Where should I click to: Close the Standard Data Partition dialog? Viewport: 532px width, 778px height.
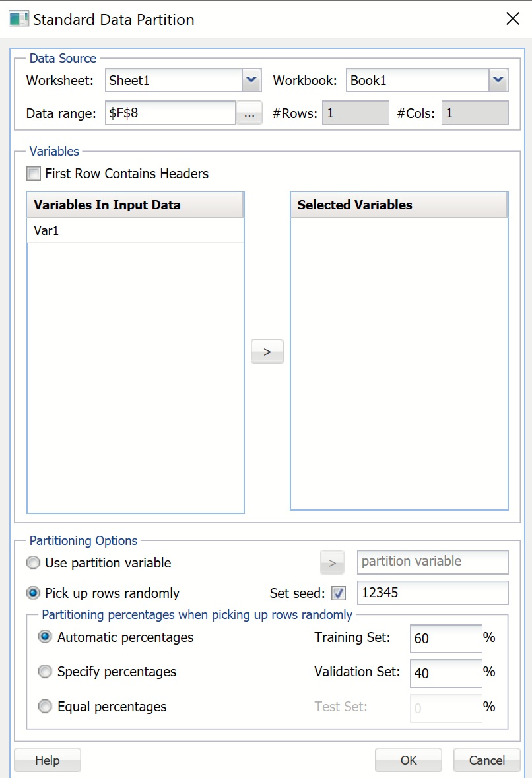(x=512, y=19)
